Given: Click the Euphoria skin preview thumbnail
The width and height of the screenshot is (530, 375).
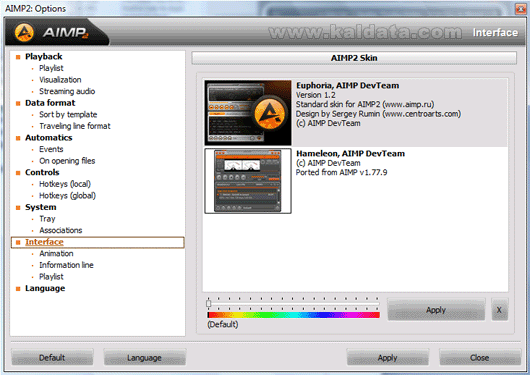Looking at the screenshot, I should [x=248, y=113].
